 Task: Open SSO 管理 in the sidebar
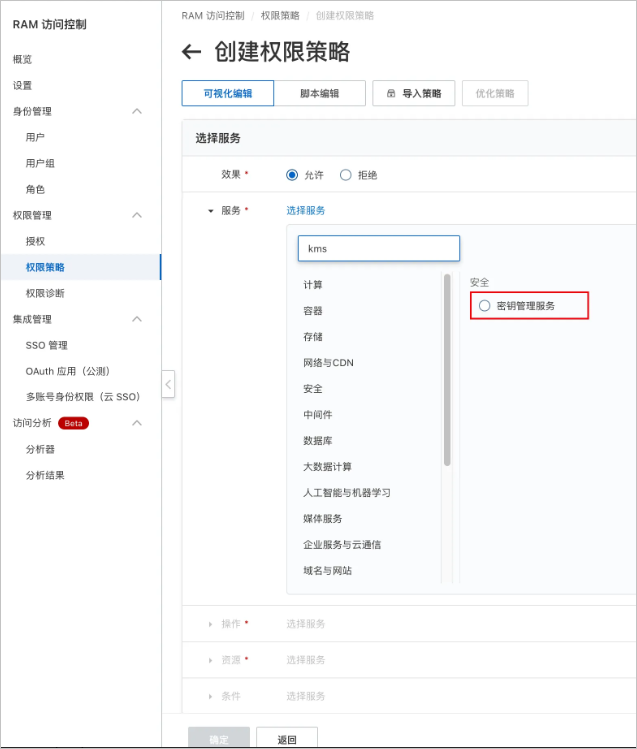coord(47,345)
